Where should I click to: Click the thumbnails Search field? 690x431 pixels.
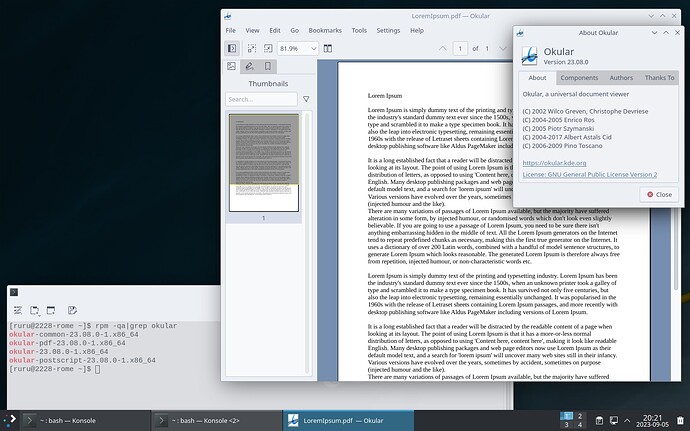[x=261, y=99]
